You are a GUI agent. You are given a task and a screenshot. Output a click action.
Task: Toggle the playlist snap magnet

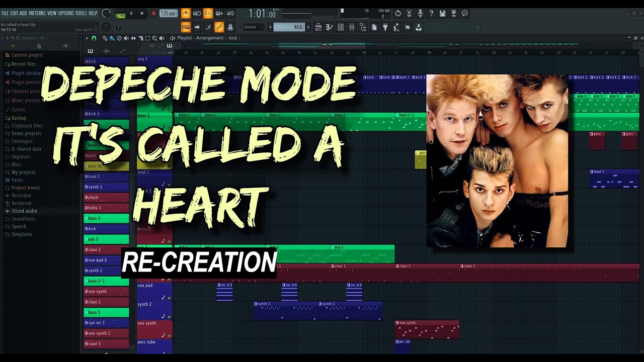coord(94,38)
